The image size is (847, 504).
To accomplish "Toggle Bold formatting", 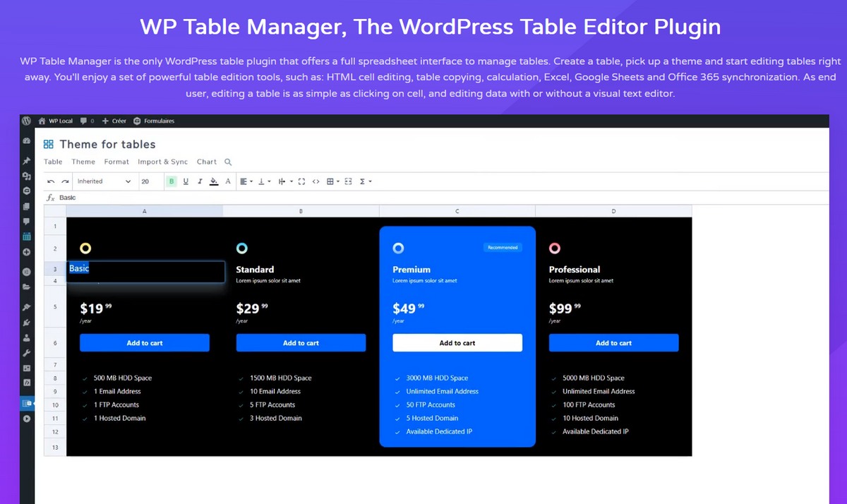I will click(x=172, y=181).
